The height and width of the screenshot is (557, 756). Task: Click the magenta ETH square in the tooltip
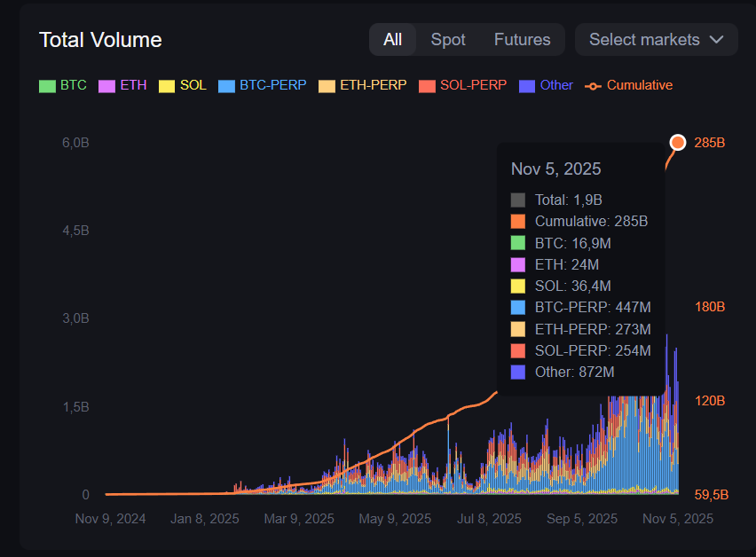point(517,264)
